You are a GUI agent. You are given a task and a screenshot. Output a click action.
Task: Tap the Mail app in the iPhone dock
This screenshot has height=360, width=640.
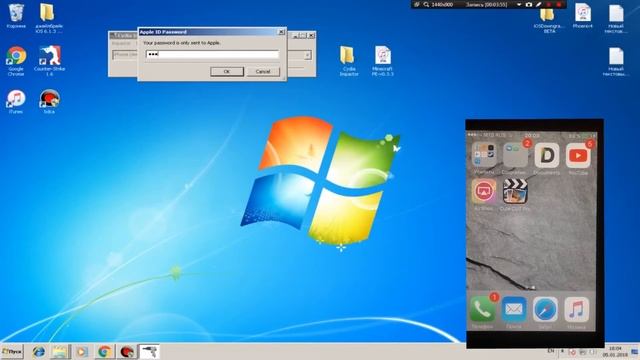pos(514,309)
